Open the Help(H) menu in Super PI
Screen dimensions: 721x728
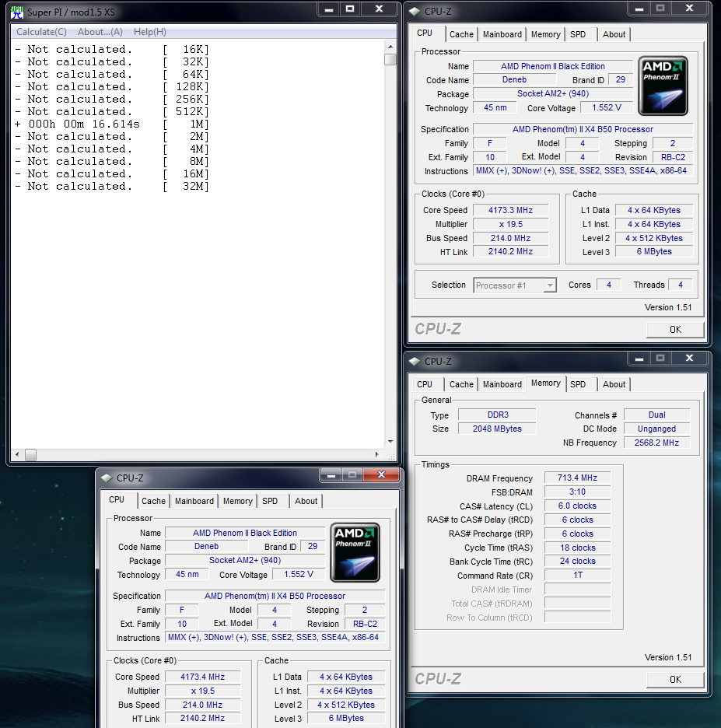coord(150,32)
